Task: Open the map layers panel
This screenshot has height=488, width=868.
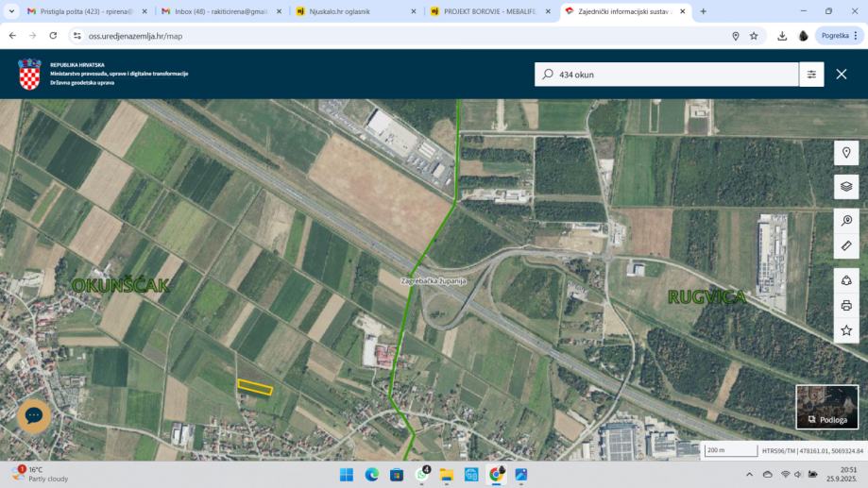Action: [x=846, y=187]
